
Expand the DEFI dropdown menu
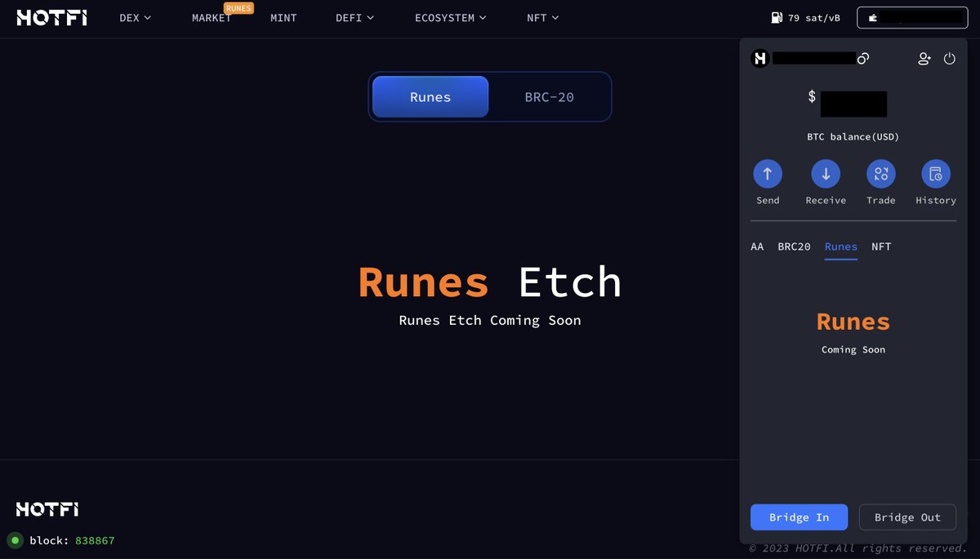355,17
